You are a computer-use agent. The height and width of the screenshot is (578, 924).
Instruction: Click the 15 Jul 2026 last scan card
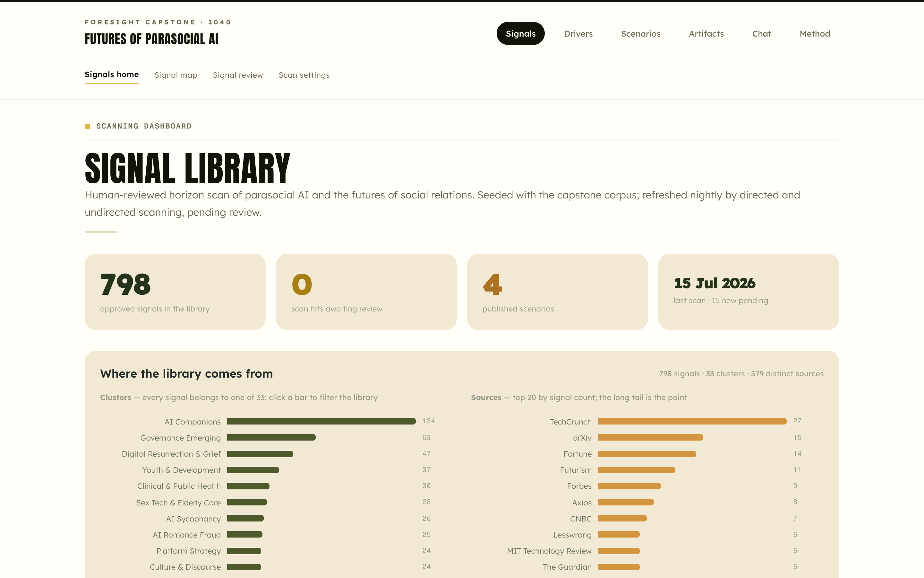point(749,292)
